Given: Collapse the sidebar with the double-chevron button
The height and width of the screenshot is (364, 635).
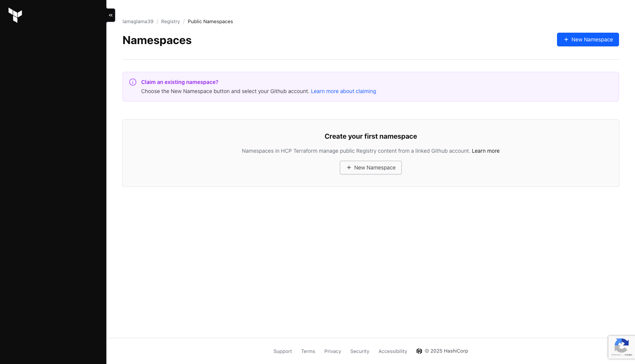Looking at the screenshot, I should [111, 15].
